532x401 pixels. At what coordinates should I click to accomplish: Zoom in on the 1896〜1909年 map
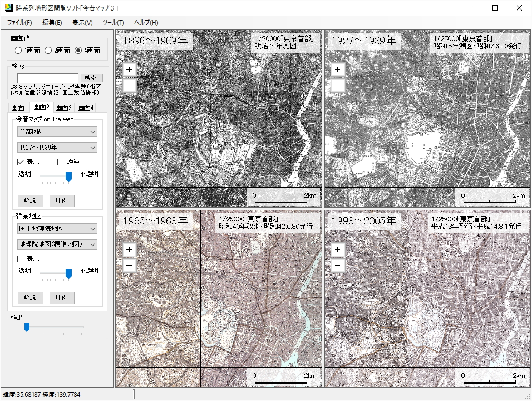129,70
